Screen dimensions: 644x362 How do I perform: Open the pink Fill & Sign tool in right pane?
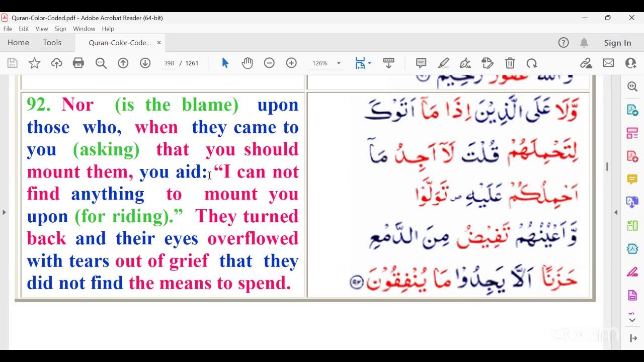(x=632, y=272)
